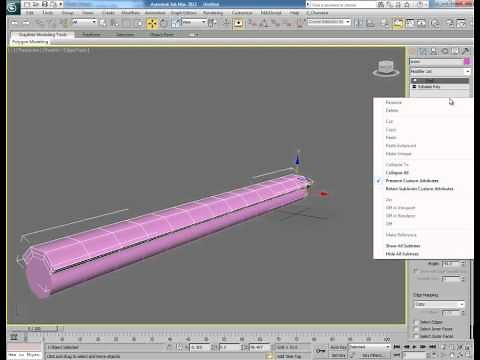480x360 pixels.
Task: Select the Object Paint ribbon tab
Action: pyautogui.click(x=162, y=34)
